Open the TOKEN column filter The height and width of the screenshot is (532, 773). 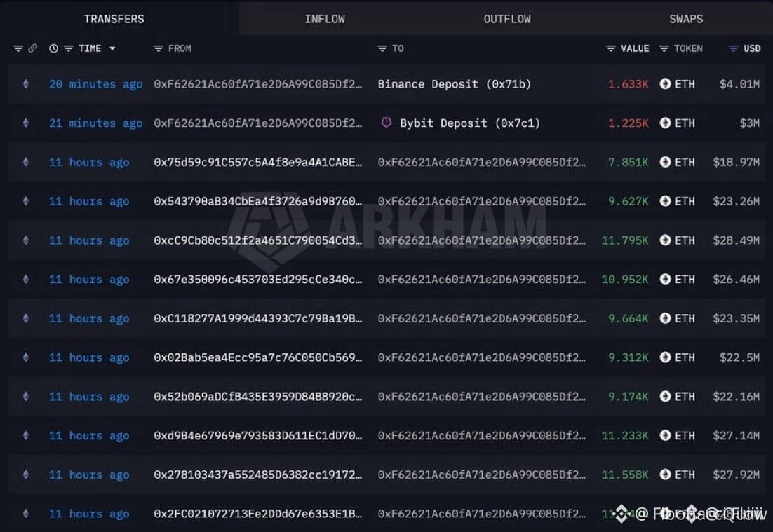point(664,48)
